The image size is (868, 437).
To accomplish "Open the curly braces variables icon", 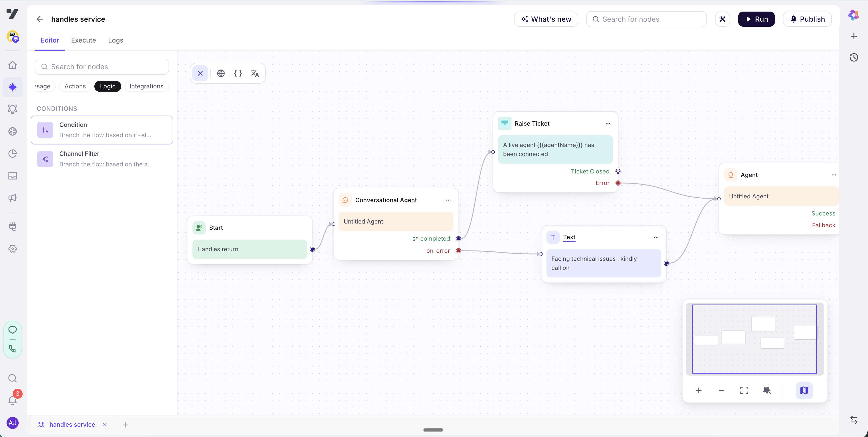I will point(238,73).
